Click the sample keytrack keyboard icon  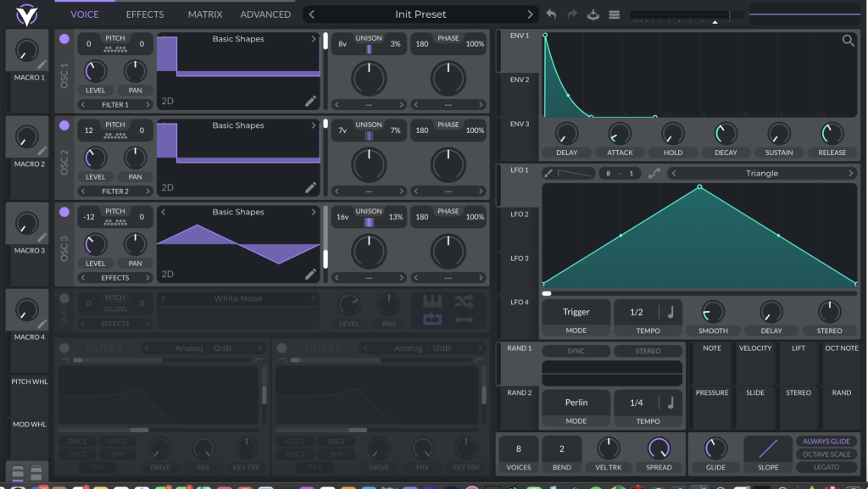(x=432, y=301)
